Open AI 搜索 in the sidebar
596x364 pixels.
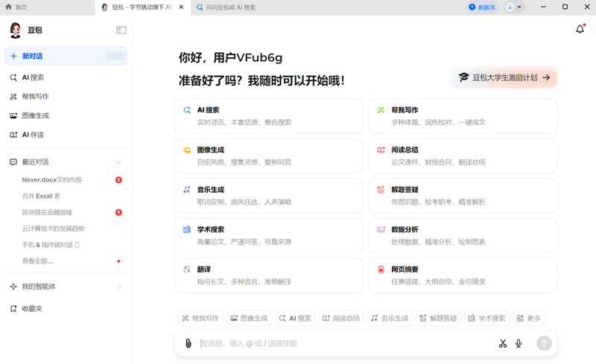click(66, 77)
